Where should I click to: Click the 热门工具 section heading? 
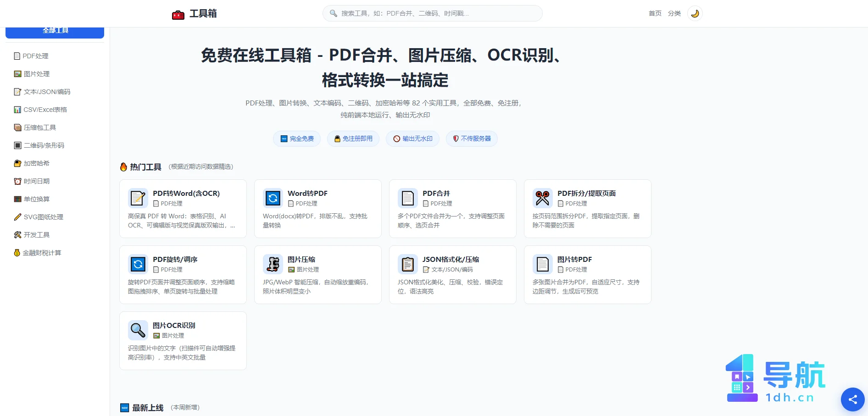pos(145,167)
